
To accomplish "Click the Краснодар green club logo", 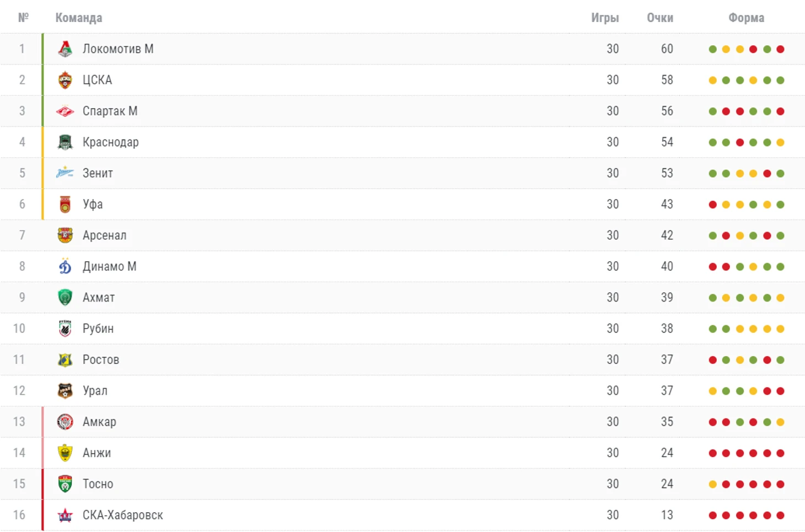I will [65, 142].
